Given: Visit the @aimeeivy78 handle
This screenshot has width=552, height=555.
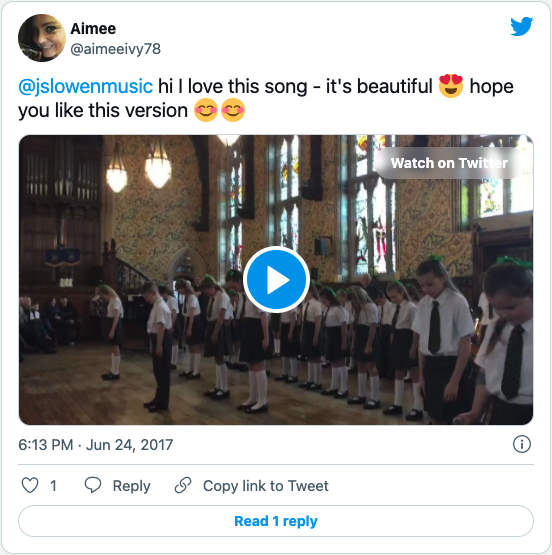Looking at the screenshot, I should 115,49.
